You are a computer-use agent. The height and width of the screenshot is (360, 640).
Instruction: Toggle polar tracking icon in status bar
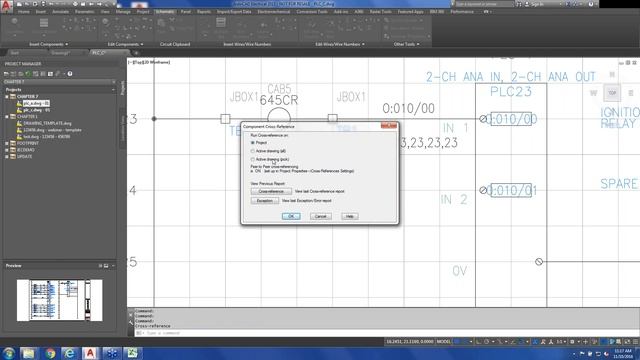(x=487, y=342)
